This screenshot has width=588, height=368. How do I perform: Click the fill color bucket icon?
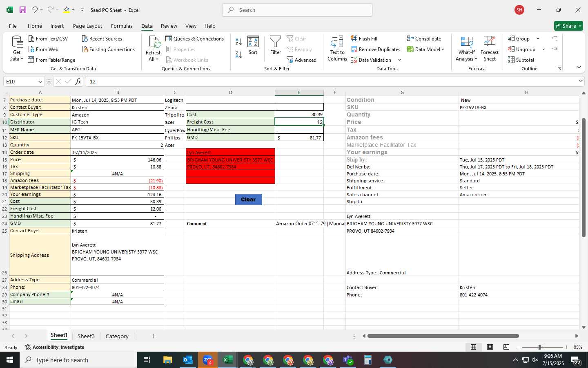point(67,10)
